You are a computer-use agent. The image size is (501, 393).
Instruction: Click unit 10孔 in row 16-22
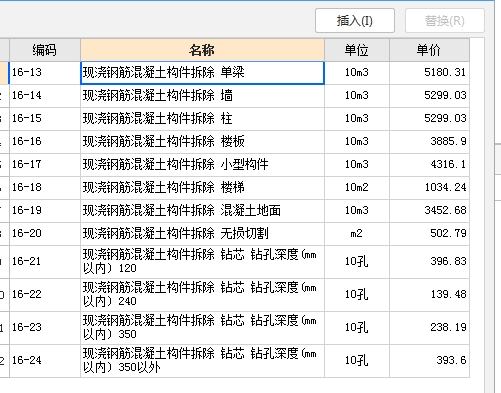pyautogui.click(x=357, y=295)
